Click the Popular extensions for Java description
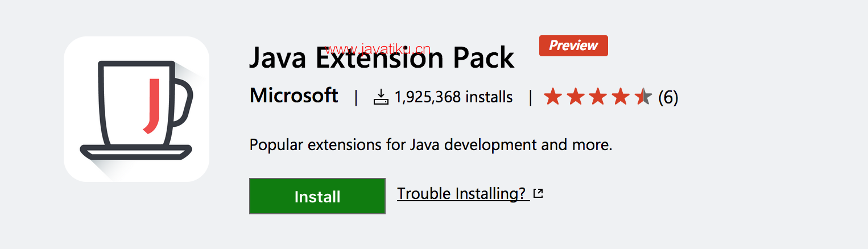The image size is (868, 249). click(x=431, y=144)
